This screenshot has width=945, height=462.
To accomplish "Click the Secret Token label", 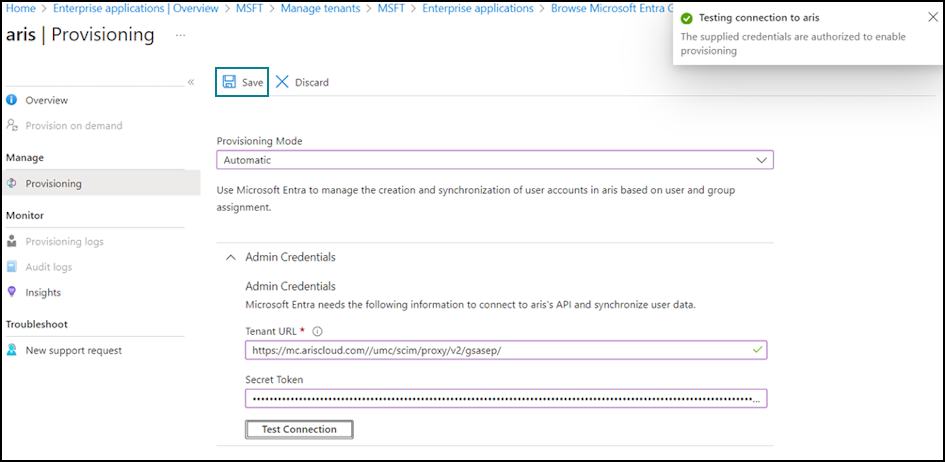I will [274, 379].
